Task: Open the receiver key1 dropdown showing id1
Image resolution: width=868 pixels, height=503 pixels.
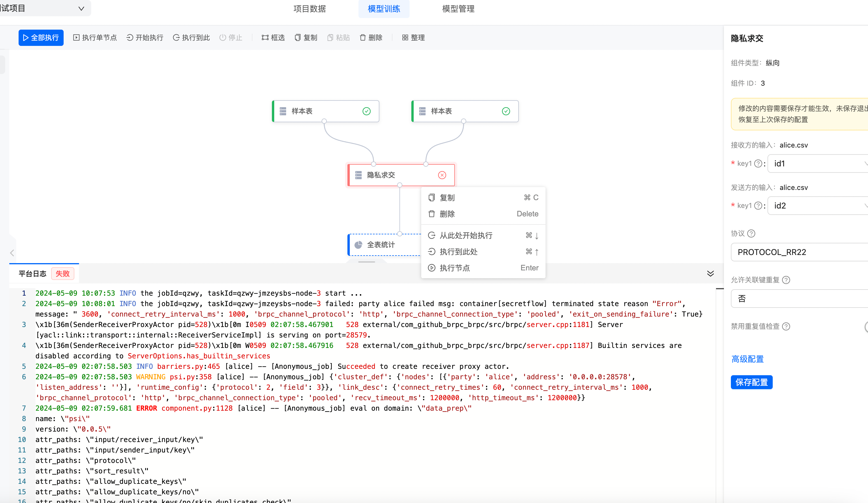Action: 818,164
